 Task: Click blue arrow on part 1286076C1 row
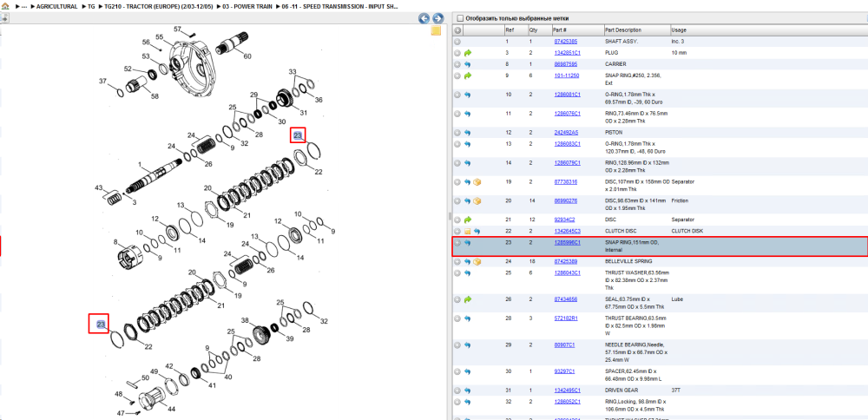pyautogui.click(x=468, y=114)
